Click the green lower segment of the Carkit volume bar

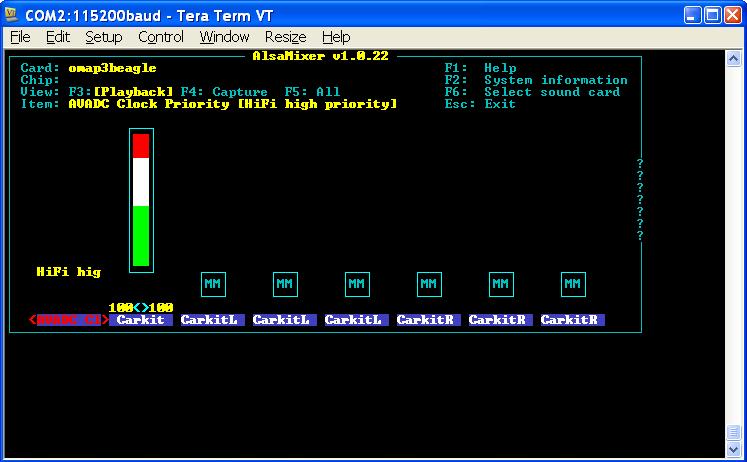(x=141, y=236)
